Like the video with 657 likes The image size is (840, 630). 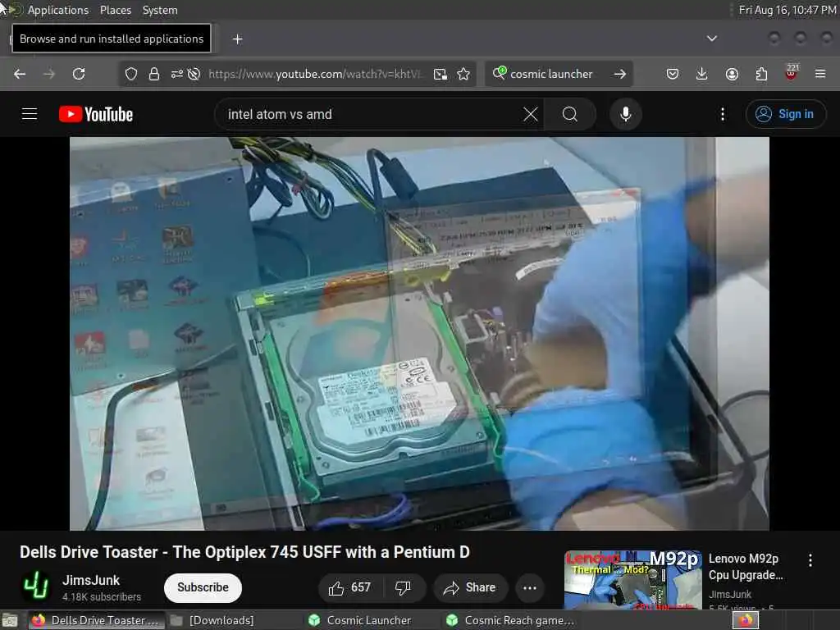point(349,587)
